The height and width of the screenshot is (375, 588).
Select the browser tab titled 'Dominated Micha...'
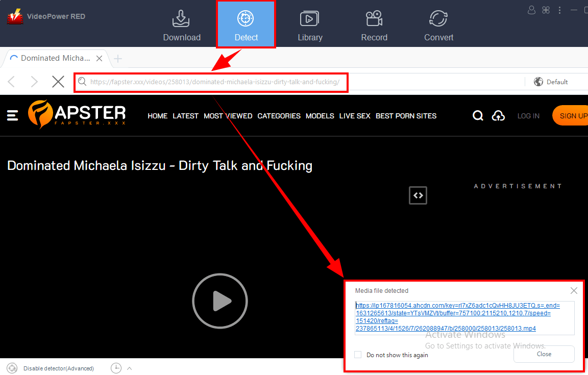point(56,58)
